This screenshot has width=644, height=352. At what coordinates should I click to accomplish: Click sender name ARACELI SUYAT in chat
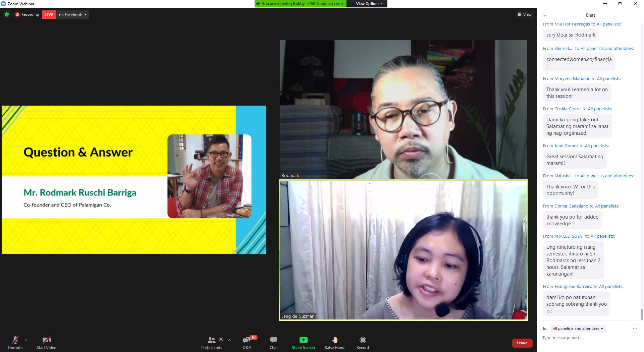point(569,236)
